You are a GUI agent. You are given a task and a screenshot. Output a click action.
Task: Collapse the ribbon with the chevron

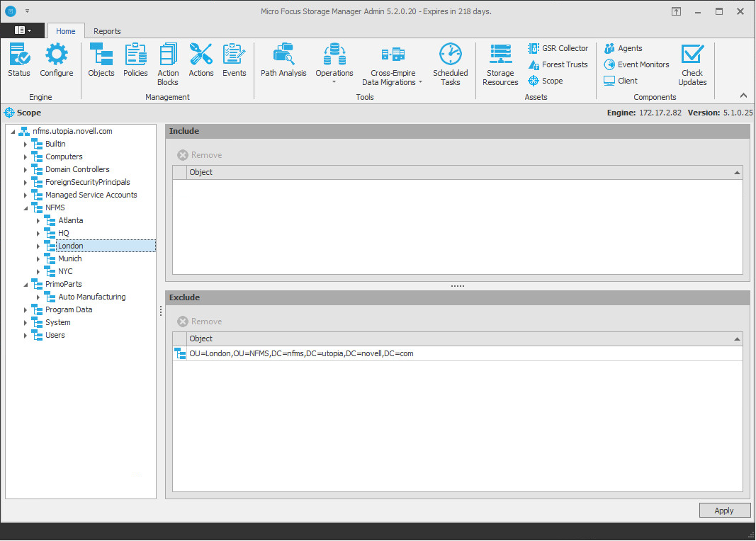click(743, 96)
